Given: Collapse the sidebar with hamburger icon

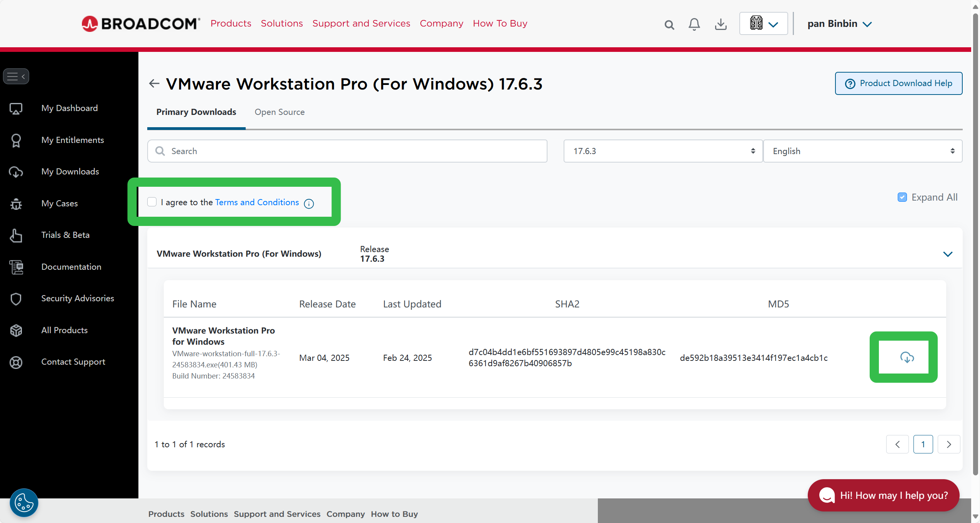Looking at the screenshot, I should (x=16, y=76).
